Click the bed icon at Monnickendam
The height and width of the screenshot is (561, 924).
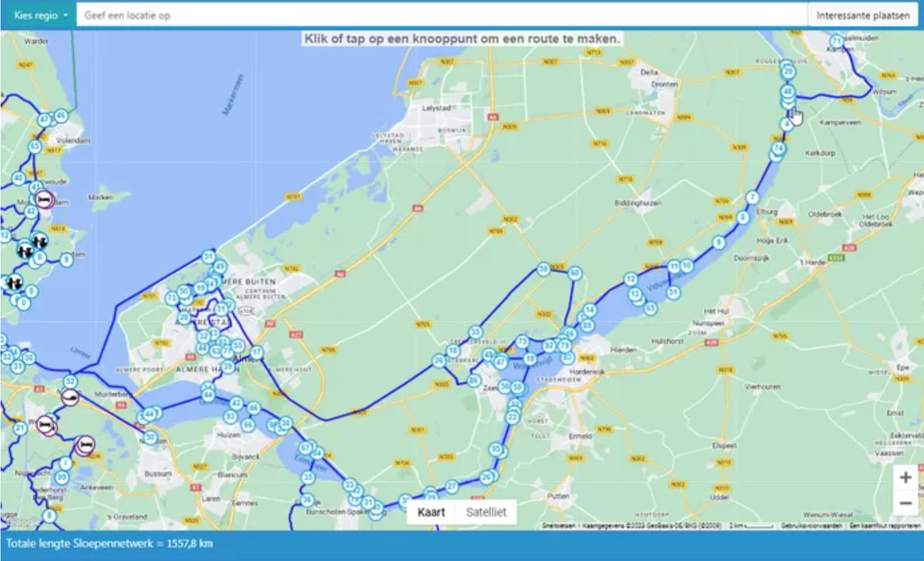tap(44, 200)
